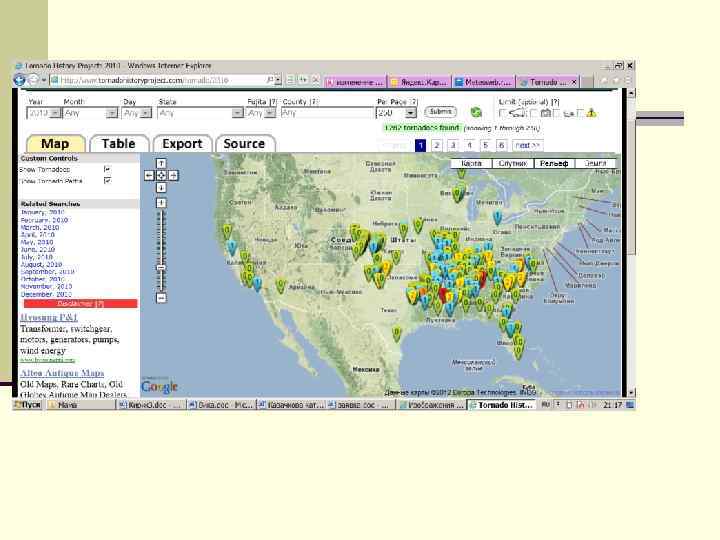Pan the map right with the arrow
720x540 pixels.
173,175
